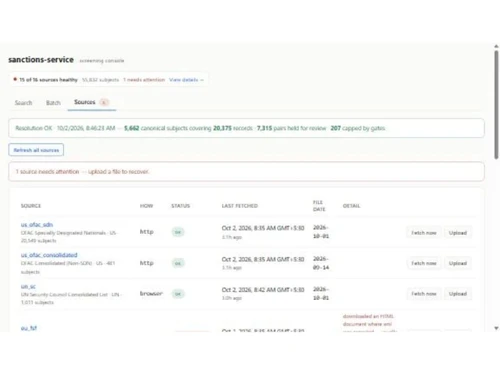Click file date 2026-09-14
This screenshot has height=375, width=500.
coord(321,263)
